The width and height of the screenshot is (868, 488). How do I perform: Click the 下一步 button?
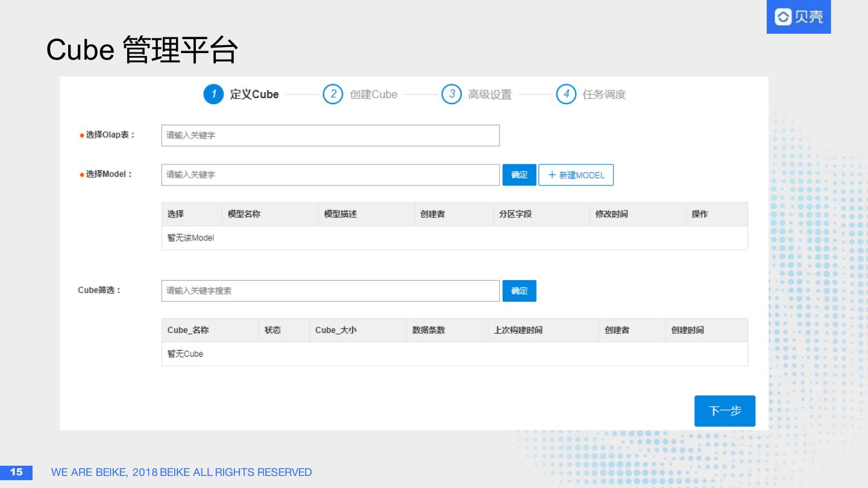tap(725, 411)
